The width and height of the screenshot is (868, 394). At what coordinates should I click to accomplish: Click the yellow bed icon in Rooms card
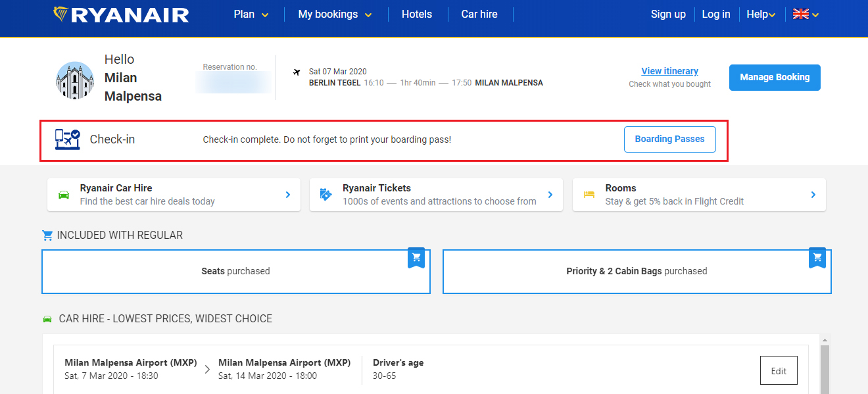[x=589, y=195]
